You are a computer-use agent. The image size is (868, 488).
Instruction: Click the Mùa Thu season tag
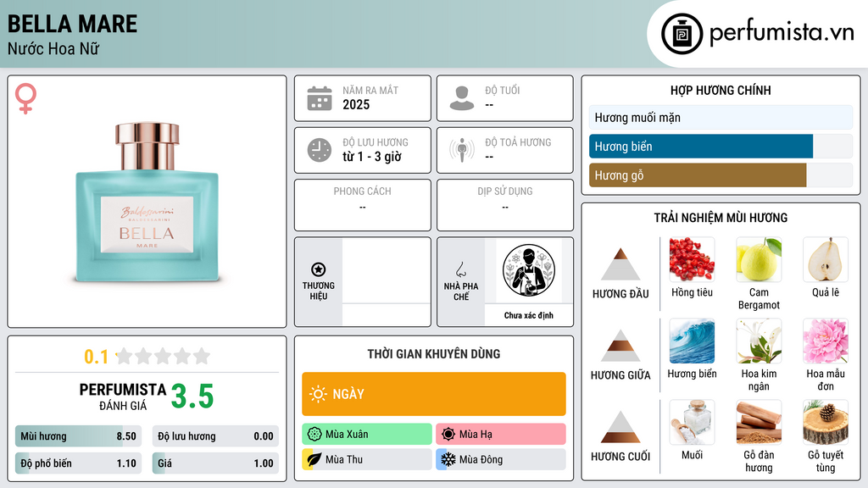tap(367, 459)
